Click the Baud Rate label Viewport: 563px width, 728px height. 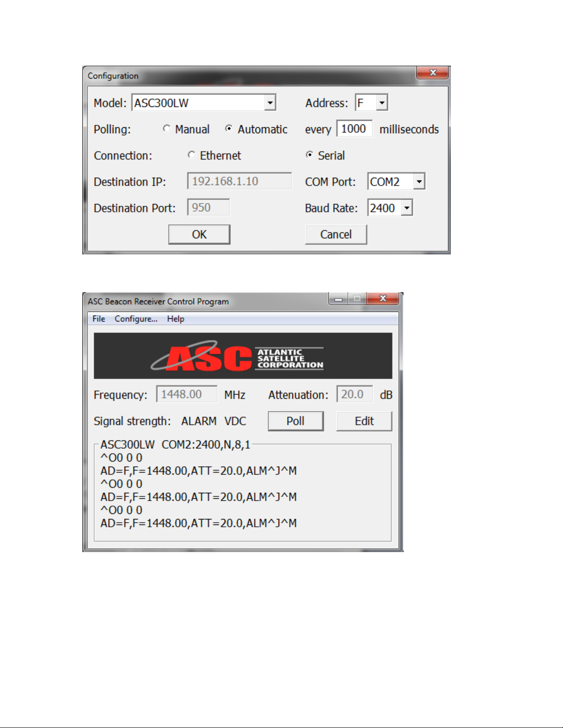pyautogui.click(x=331, y=208)
